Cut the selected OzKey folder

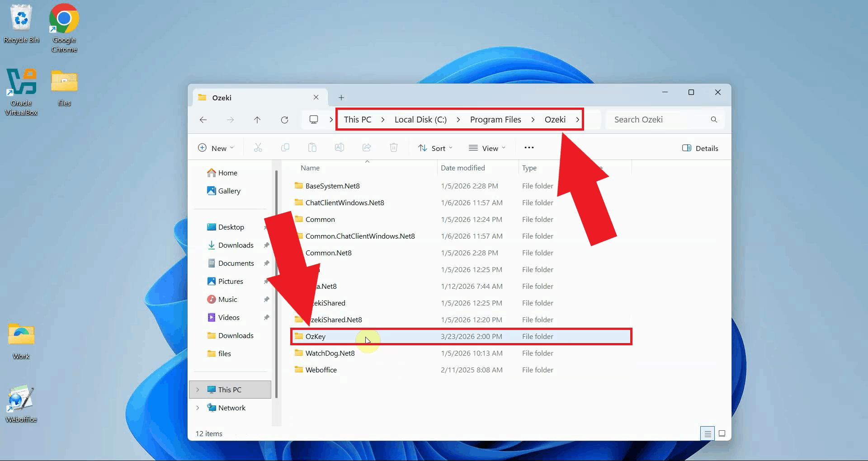(258, 147)
